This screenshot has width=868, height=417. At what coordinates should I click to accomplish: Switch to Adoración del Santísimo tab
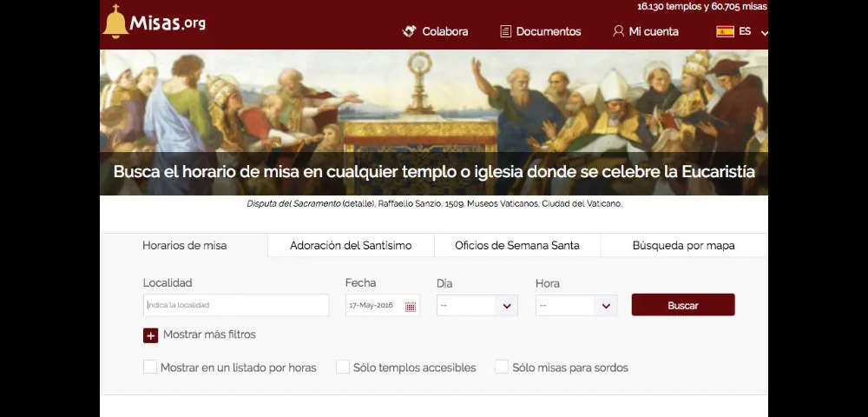(x=351, y=246)
